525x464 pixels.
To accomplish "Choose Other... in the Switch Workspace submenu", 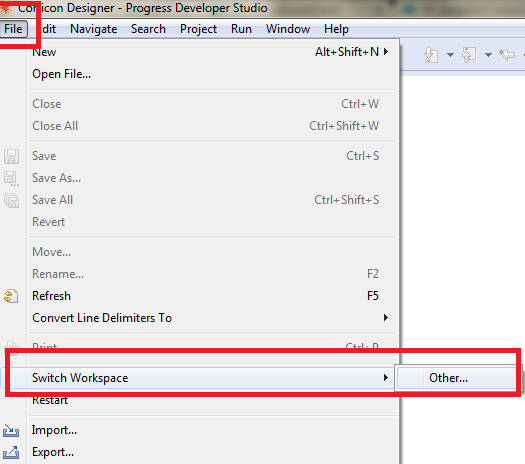I will tap(456, 378).
